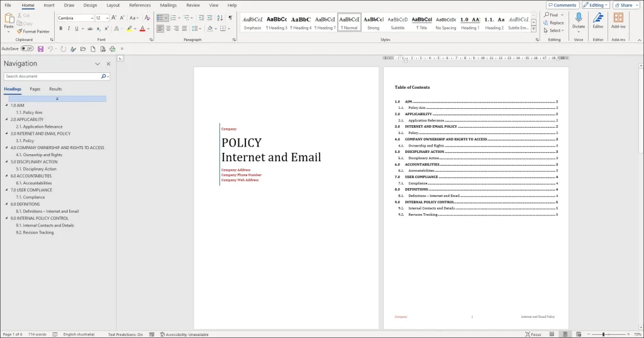Apply Bold formatting

[61, 29]
